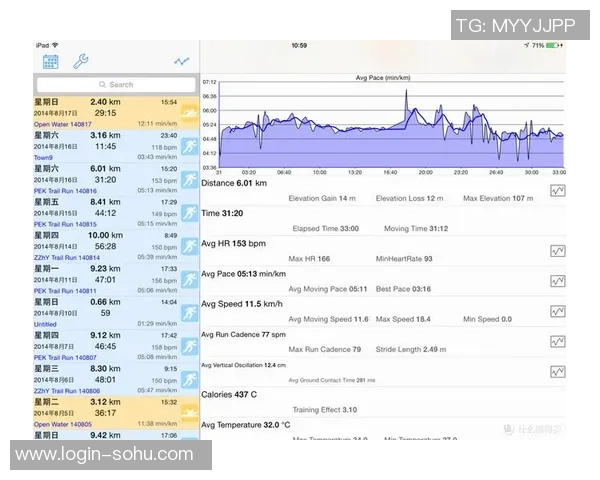
Task: Open the calendar view icon
Action: [x=50, y=62]
